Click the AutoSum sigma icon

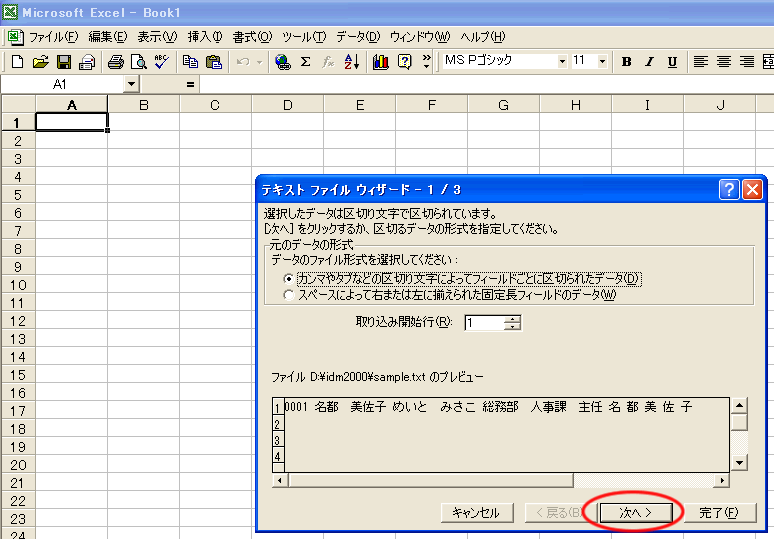click(306, 62)
